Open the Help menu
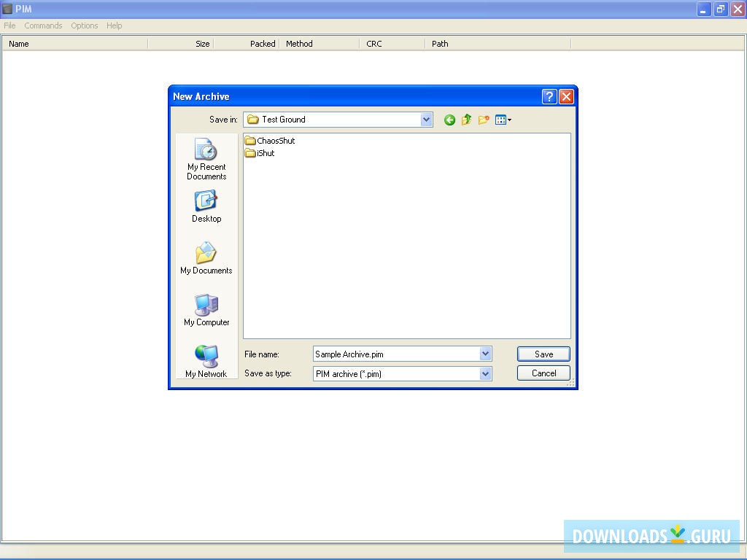Viewport: 747px width, 560px height. click(115, 26)
